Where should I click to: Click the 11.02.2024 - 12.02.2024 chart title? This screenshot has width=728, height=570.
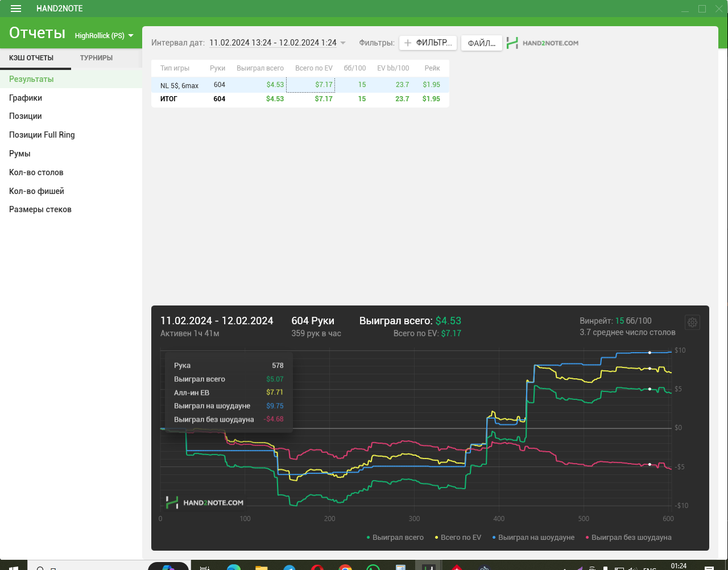tap(217, 321)
